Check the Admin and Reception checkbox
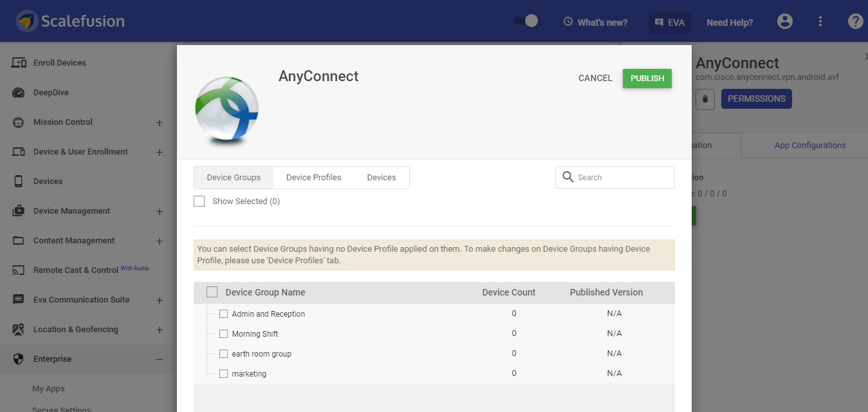This screenshot has width=868, height=412. [224, 314]
